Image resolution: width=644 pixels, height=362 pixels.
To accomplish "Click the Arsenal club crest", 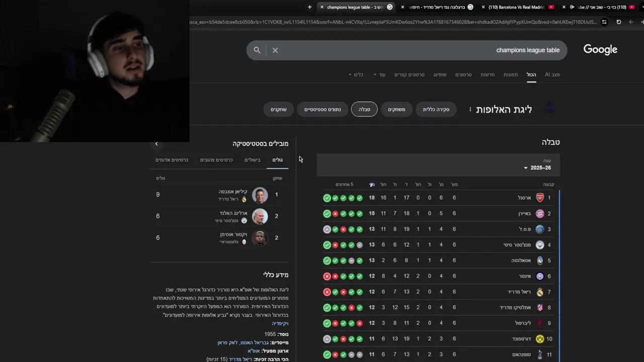I will pos(540,198).
